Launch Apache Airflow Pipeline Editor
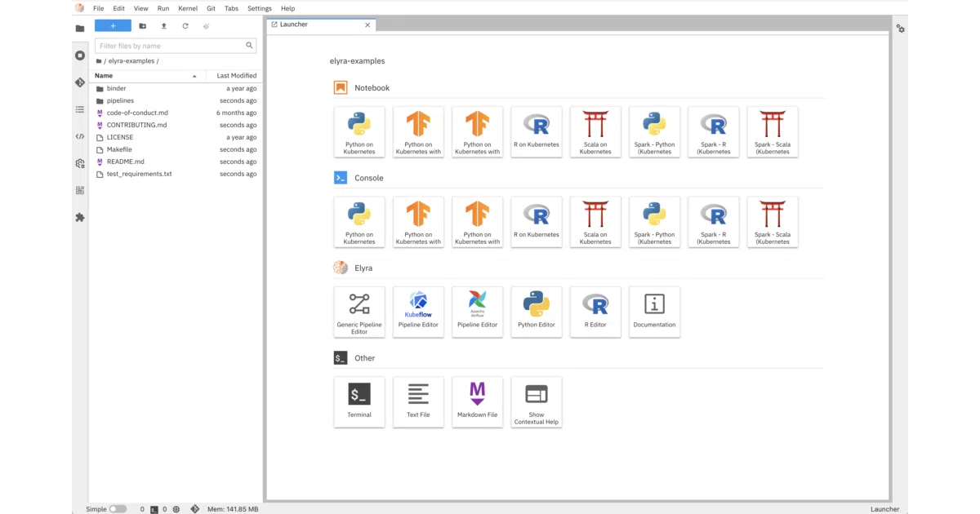Viewport: 980px width, 514px height. tap(478, 312)
